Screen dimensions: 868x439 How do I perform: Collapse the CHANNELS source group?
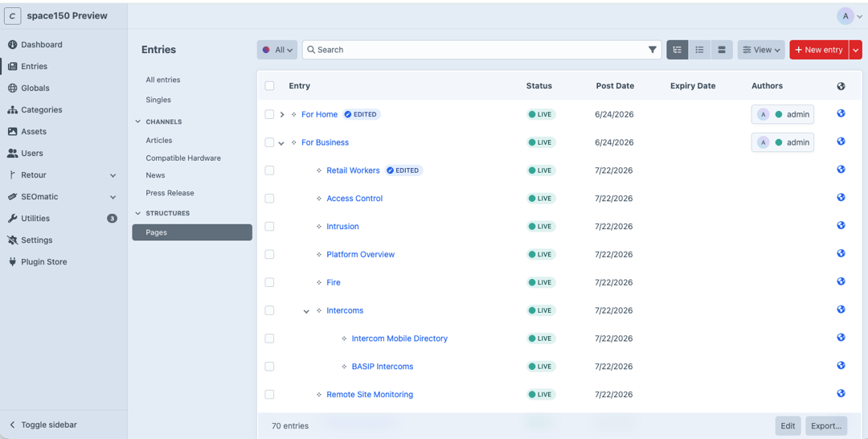pyautogui.click(x=138, y=121)
